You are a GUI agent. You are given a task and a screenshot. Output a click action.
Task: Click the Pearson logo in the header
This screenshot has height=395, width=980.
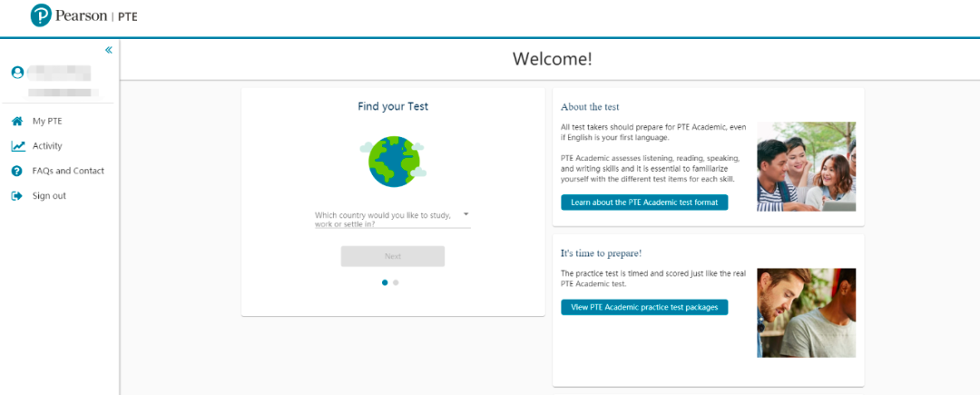83,16
